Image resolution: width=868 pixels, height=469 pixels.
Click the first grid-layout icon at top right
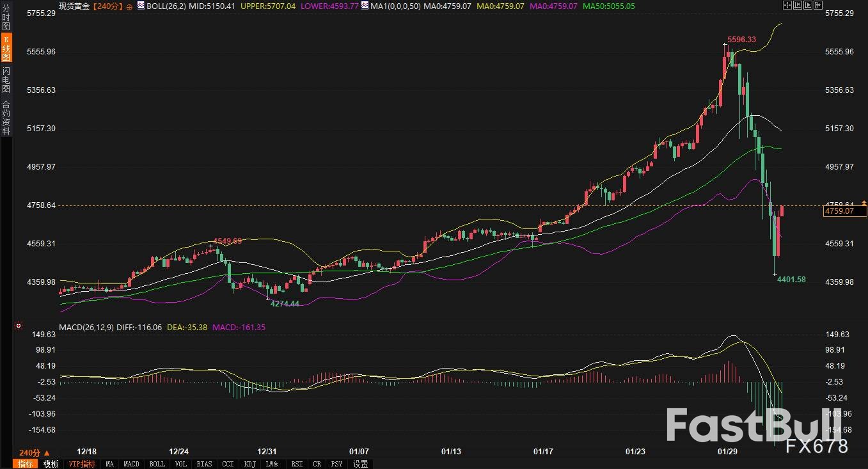(787, 5)
